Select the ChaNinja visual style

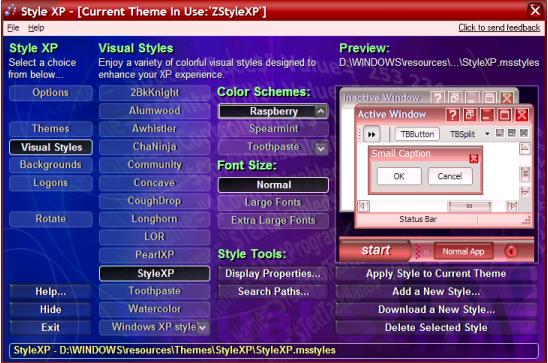point(154,147)
